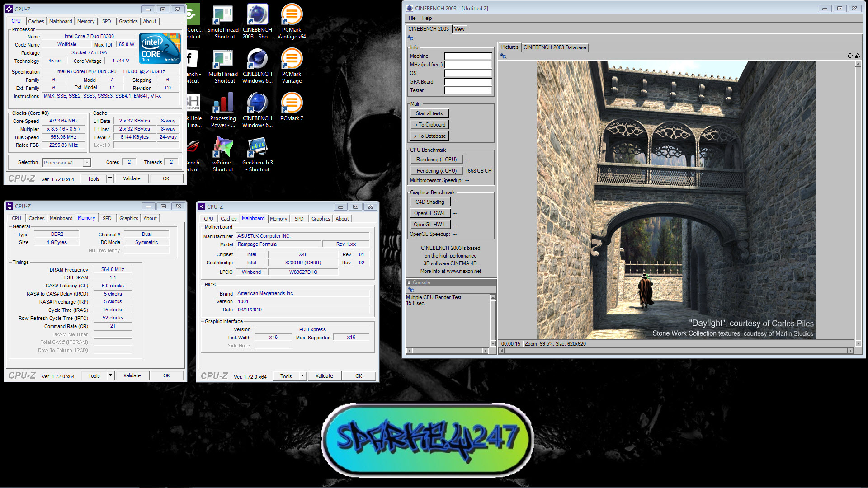Click pin icon in Pictures panel

point(503,56)
